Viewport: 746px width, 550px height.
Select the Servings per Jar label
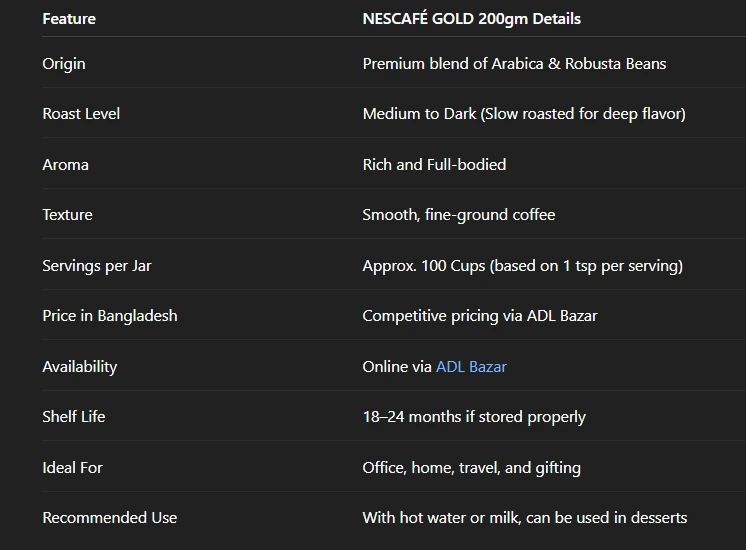97,266
